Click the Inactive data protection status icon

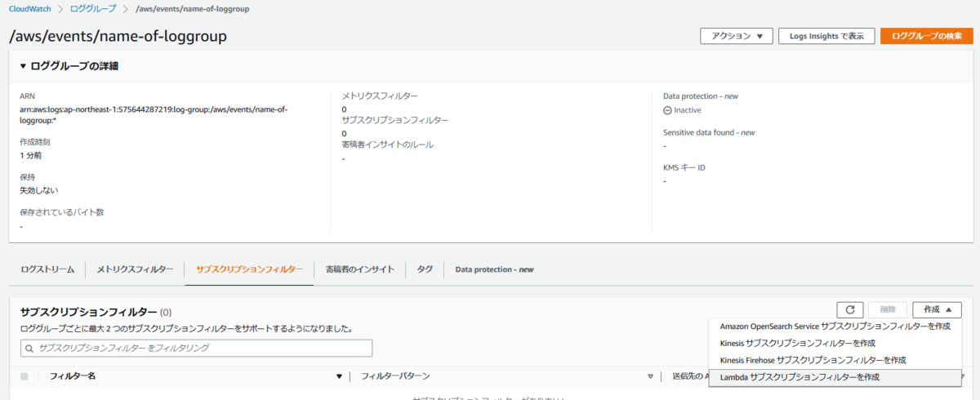(x=667, y=110)
